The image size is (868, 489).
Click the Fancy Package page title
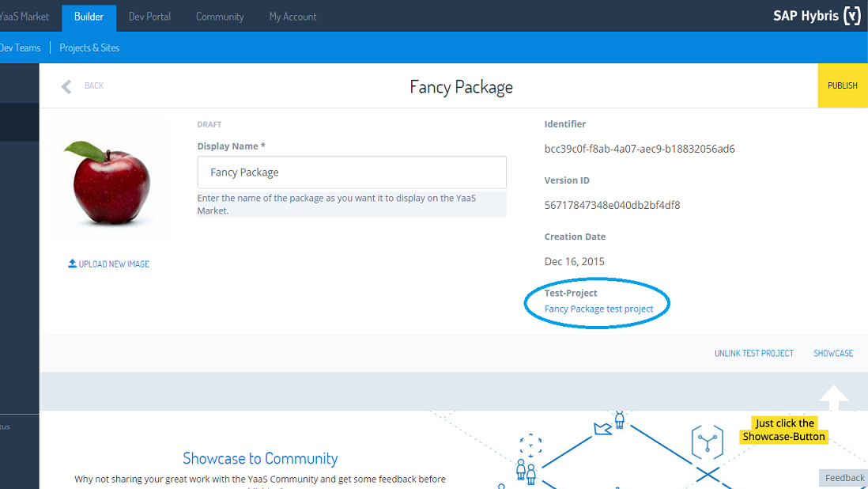click(x=461, y=88)
